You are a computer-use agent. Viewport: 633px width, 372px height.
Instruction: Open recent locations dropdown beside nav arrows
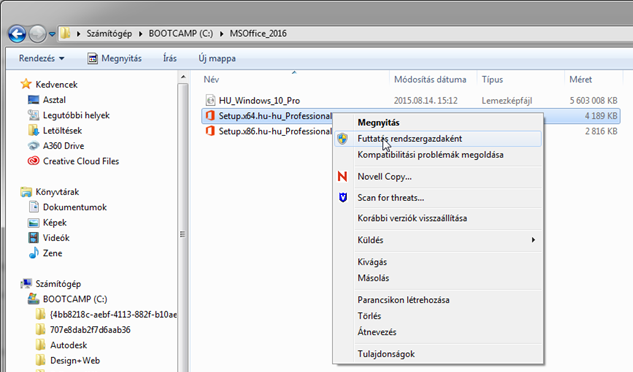coord(52,34)
